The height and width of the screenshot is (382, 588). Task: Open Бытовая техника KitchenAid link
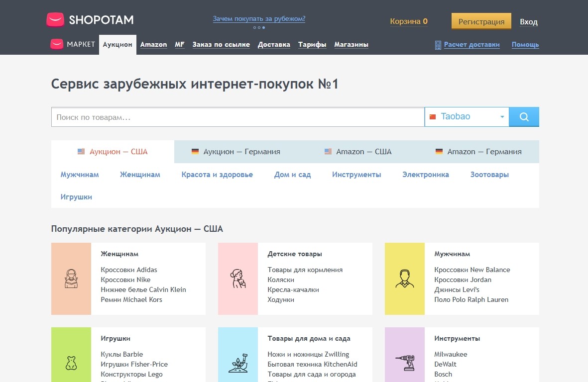tap(312, 365)
